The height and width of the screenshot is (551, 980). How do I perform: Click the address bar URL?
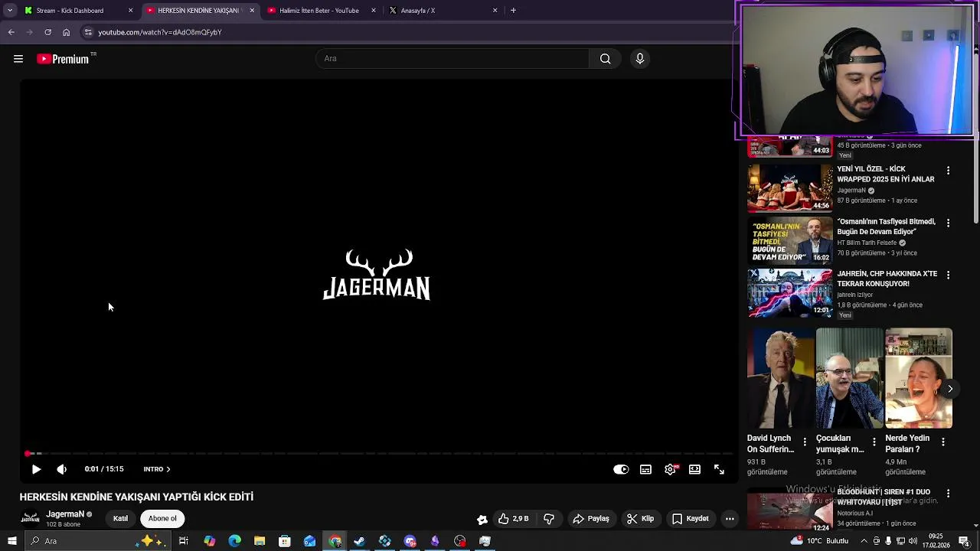[160, 32]
